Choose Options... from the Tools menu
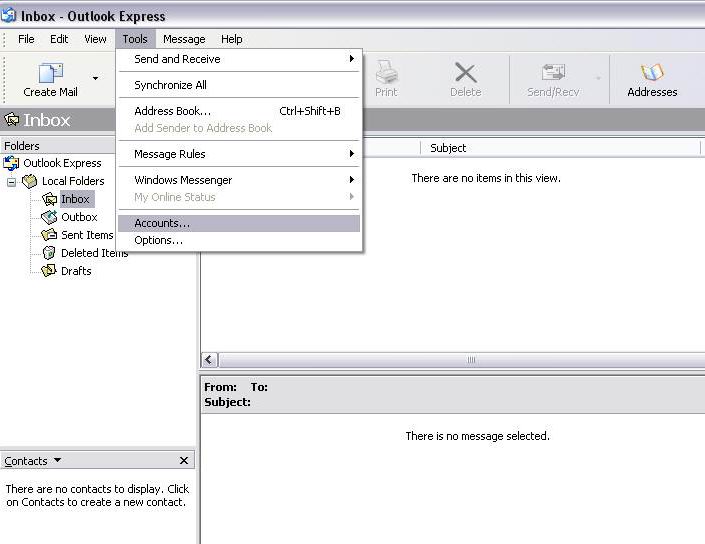 (158, 240)
